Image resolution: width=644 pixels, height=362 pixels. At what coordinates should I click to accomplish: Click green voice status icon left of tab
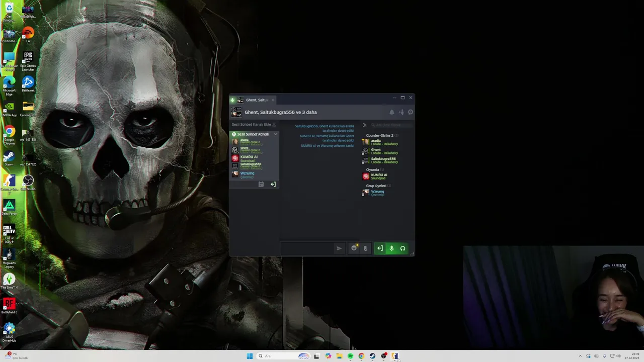point(232,100)
